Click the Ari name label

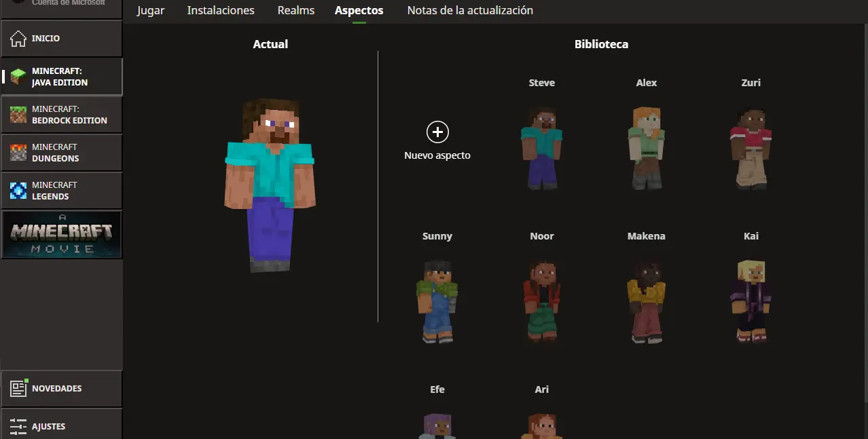pos(542,389)
